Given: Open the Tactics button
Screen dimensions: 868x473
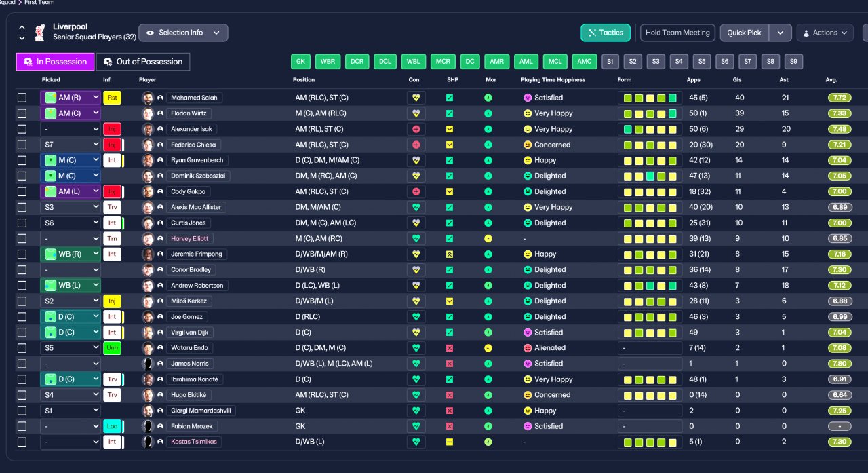Looking at the screenshot, I should coord(606,33).
